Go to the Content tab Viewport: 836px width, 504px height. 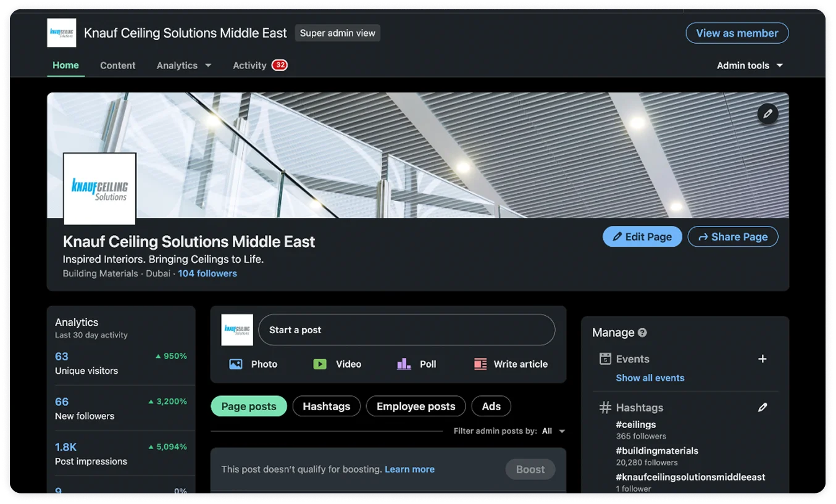tap(117, 65)
